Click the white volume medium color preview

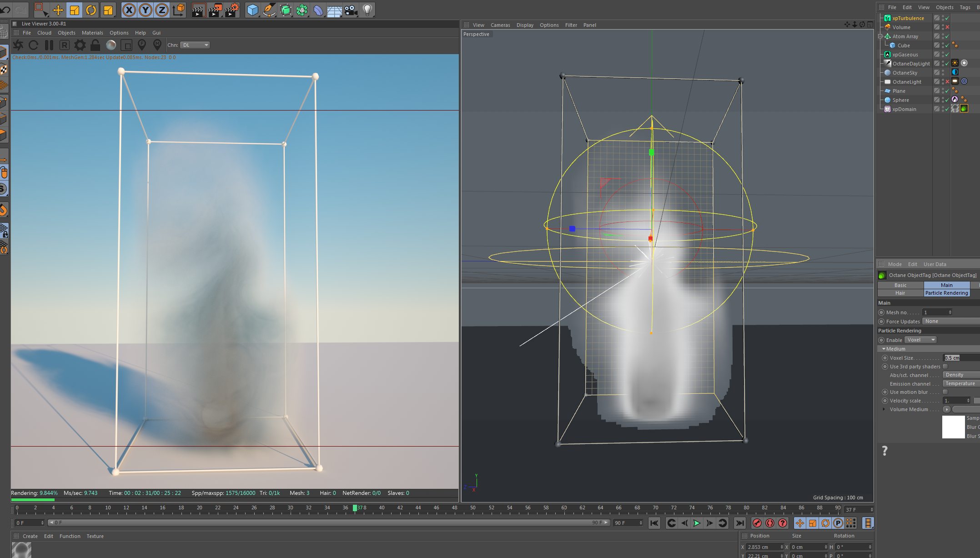953,427
